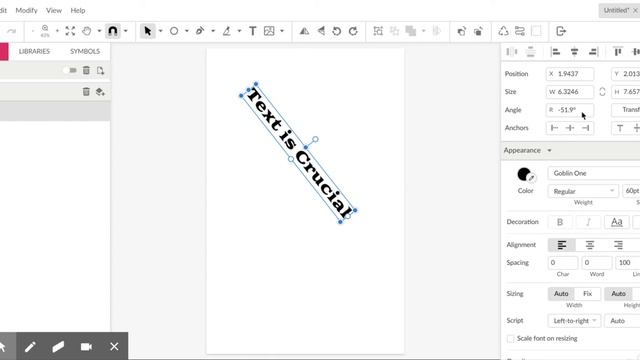Set text alignment to center

pyautogui.click(x=590, y=245)
